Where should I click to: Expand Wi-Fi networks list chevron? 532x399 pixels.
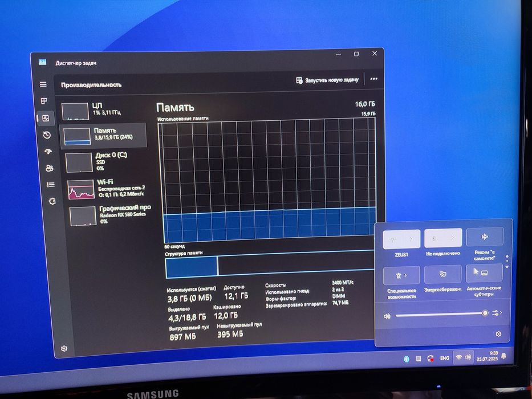point(411,239)
